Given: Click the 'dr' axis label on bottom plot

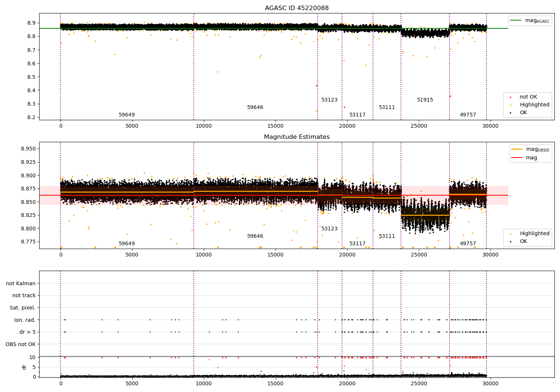Looking at the screenshot, I should [x=24, y=367].
